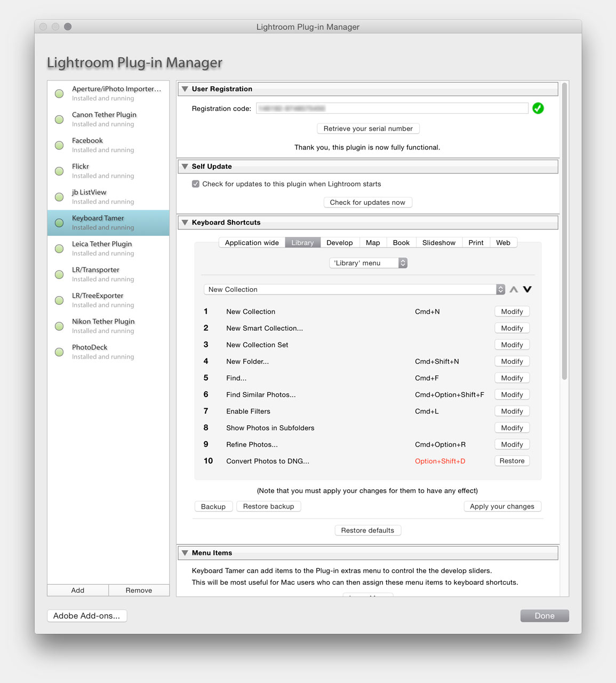Viewport: 616px width, 683px height.
Task: Click Apply your changes button
Action: [x=502, y=506]
